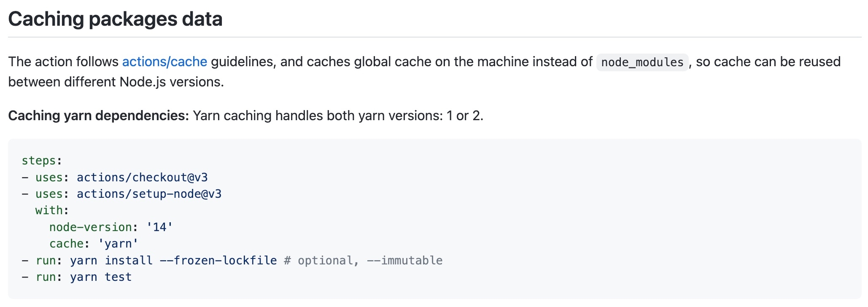Click the '14' version value

[x=159, y=227]
